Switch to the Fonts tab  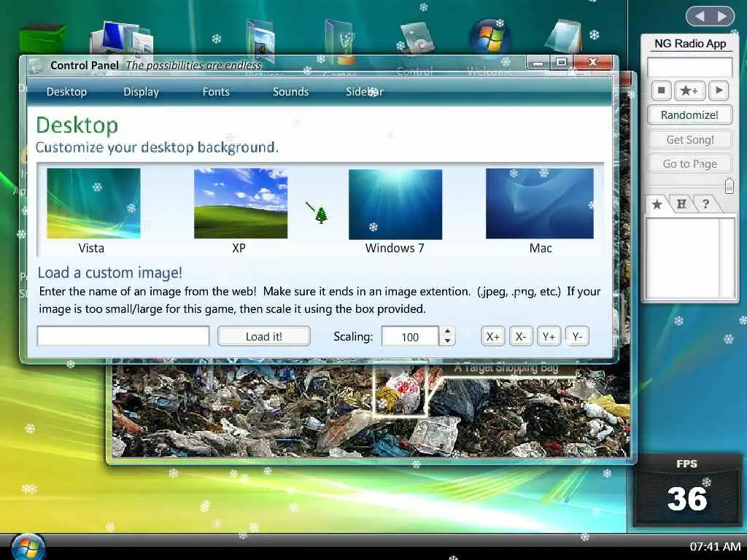(x=216, y=92)
